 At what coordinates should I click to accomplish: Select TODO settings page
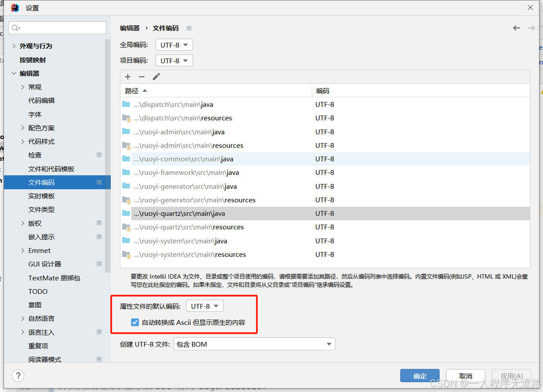click(x=38, y=291)
